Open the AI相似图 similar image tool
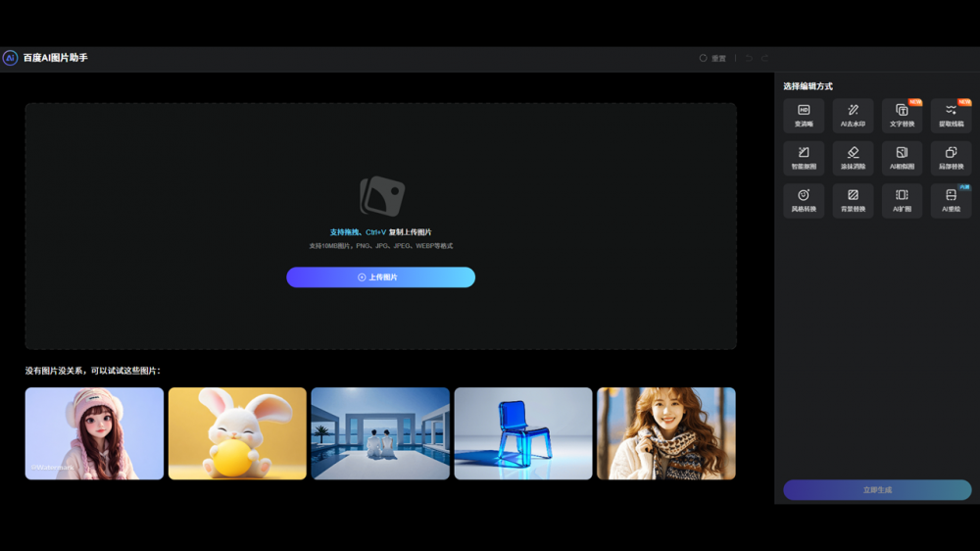The width and height of the screenshot is (980, 551). (x=902, y=158)
